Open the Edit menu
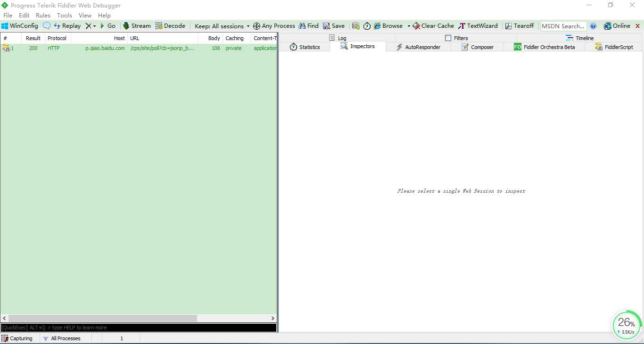 (24, 15)
